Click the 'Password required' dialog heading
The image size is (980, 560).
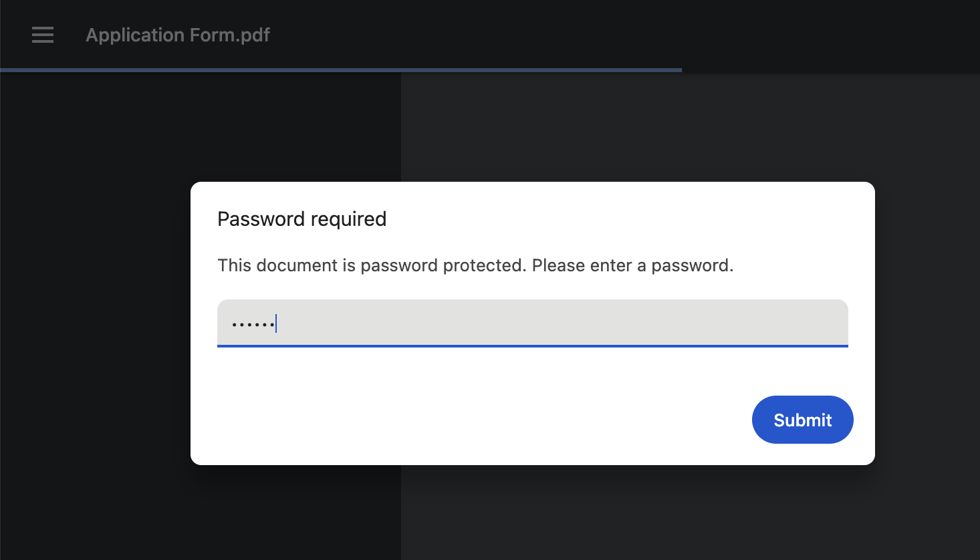click(302, 219)
